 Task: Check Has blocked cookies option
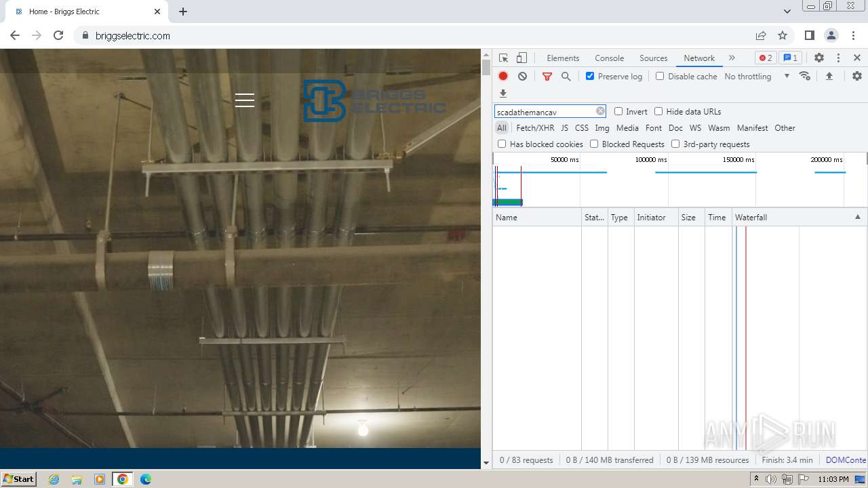(502, 144)
